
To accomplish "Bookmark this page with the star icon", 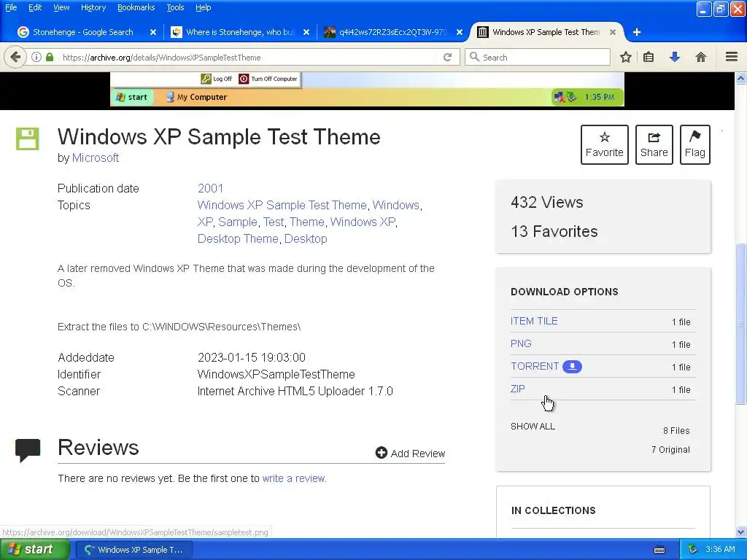I will [625, 57].
